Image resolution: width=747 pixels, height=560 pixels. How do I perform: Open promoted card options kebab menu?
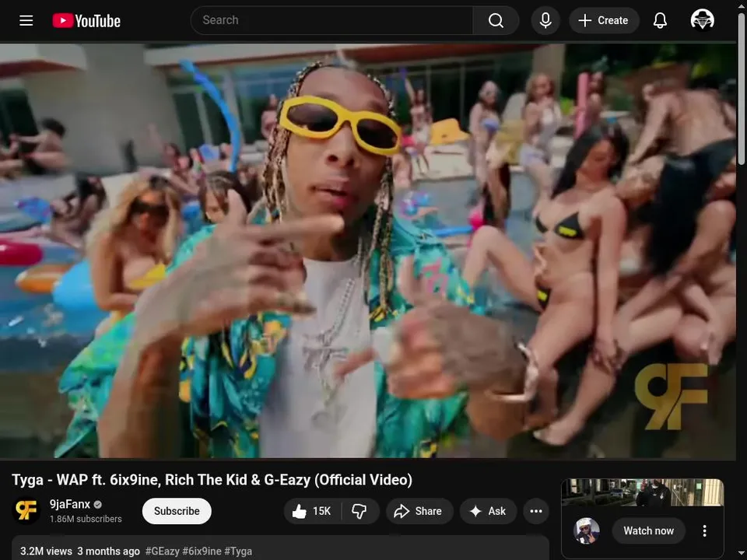(705, 530)
